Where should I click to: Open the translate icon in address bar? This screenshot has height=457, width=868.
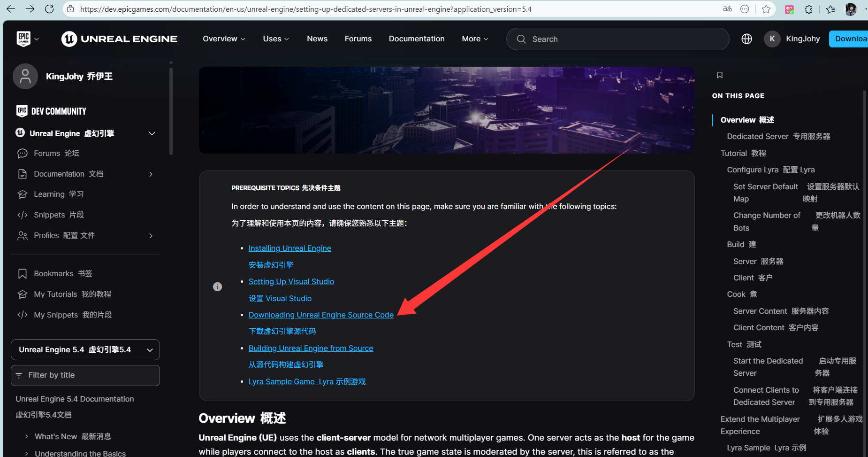pos(727,9)
